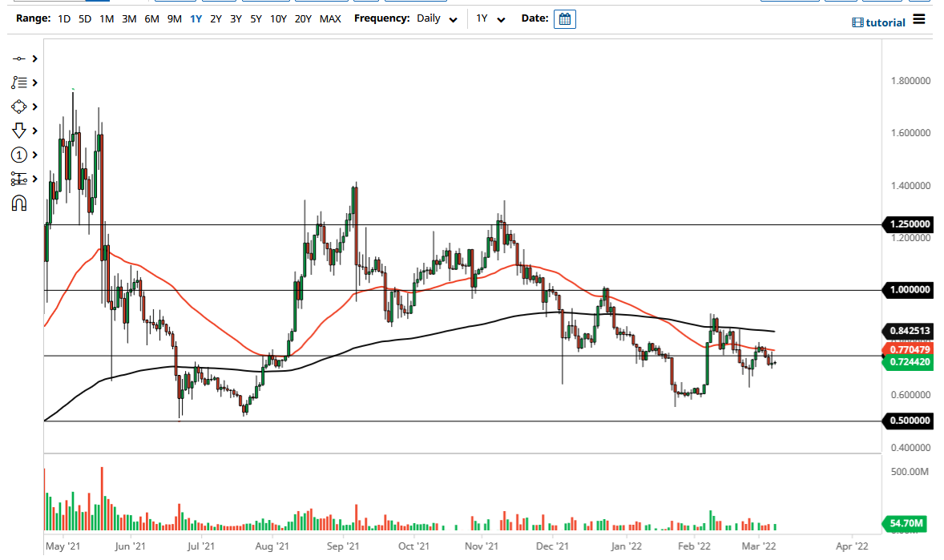Select the trend line drawing tool
Viewport: 944px width, 560px height.
click(18, 58)
